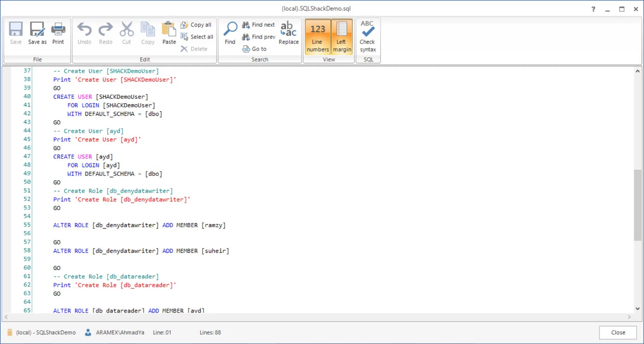This screenshot has width=644, height=344.
Task: Find previous occurrence
Action: tap(259, 37)
